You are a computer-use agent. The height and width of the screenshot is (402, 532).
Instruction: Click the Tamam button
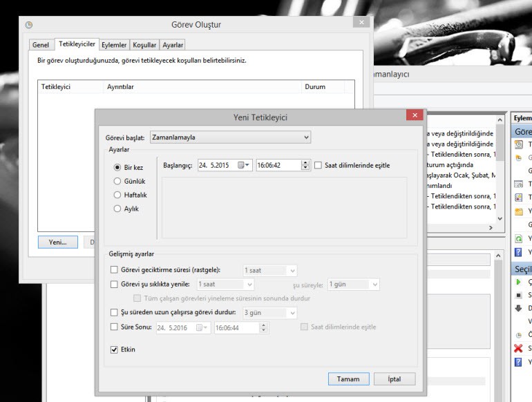coord(348,379)
